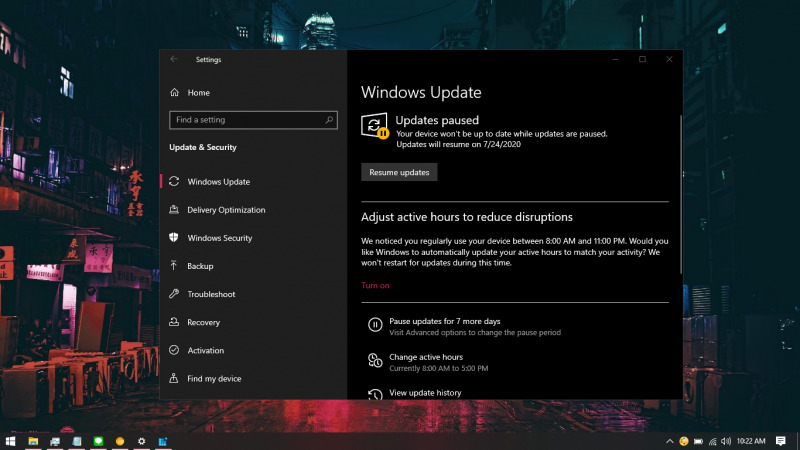Click the Windows Update page title
The width and height of the screenshot is (800, 450).
421,92
